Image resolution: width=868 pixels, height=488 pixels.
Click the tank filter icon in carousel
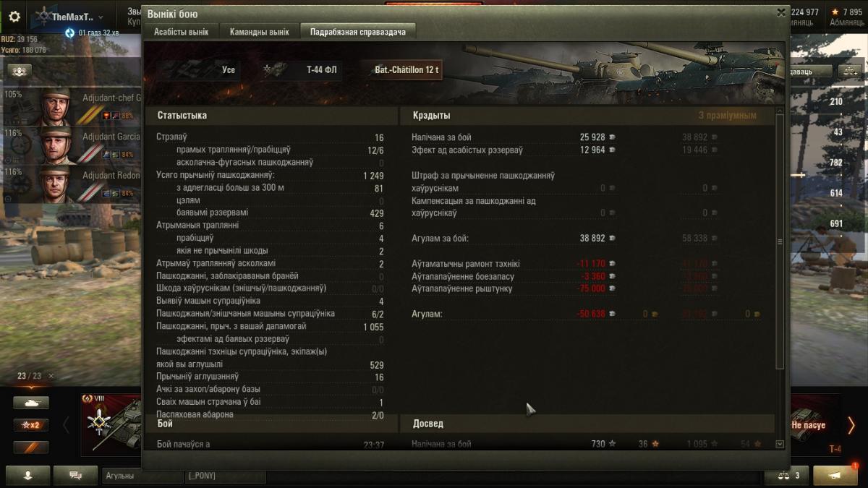point(31,403)
